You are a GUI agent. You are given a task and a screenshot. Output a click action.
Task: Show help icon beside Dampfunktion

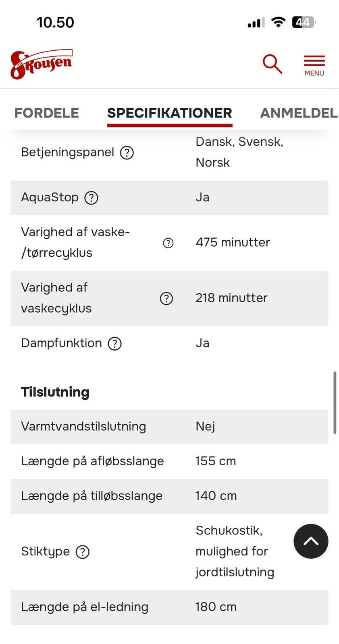click(115, 344)
